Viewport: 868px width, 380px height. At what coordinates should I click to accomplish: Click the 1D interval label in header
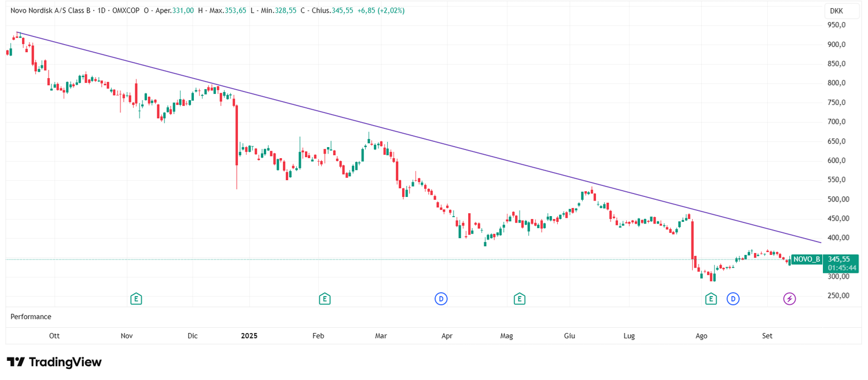click(x=101, y=11)
